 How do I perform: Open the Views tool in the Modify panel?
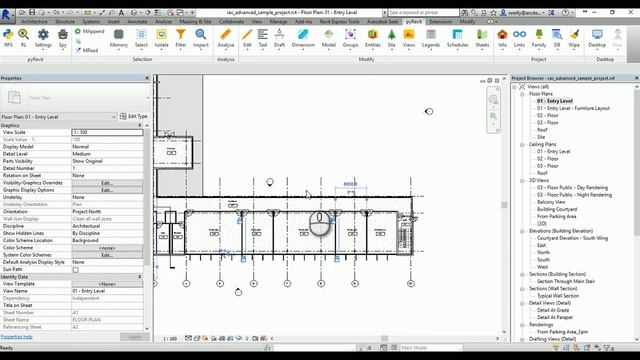tap(409, 38)
